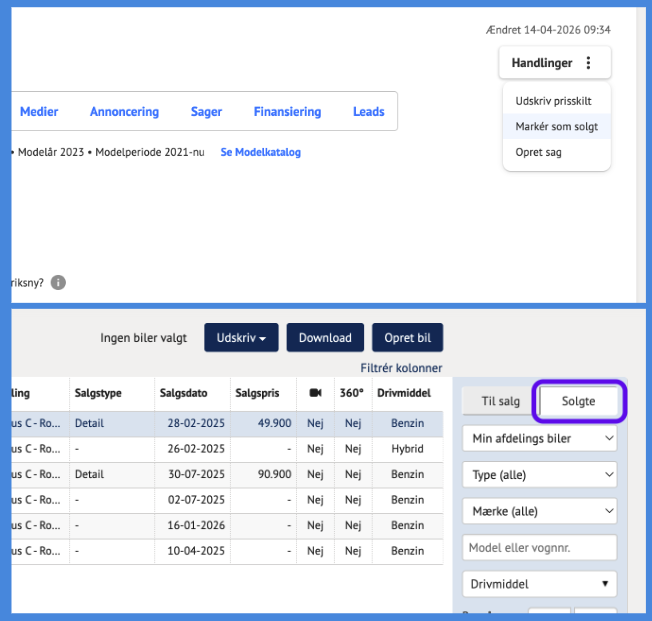652x621 pixels.
Task: Open the Handlinger three-dot menu icon
Action: coord(588,63)
